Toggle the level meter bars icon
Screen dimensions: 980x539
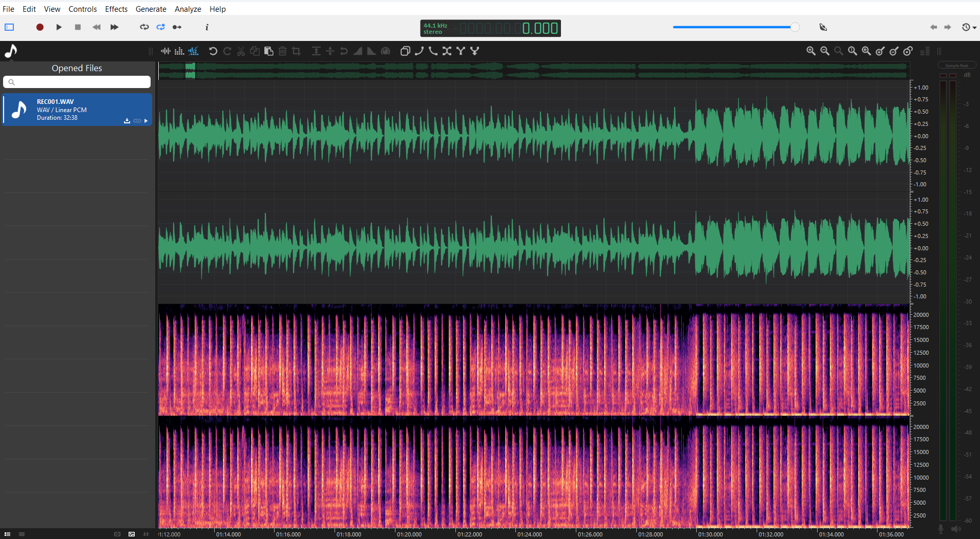pyautogui.click(x=925, y=51)
